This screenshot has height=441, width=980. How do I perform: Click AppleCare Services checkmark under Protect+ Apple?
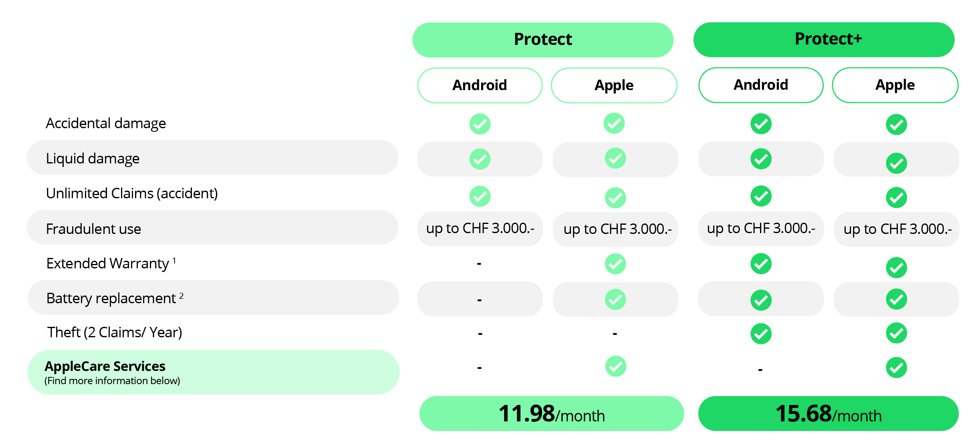tap(896, 368)
